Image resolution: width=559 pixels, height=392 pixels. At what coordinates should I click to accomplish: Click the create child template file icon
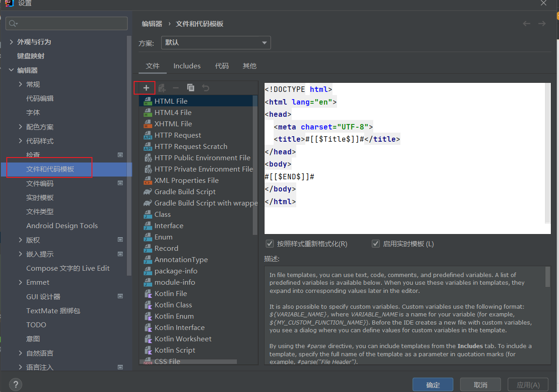(x=162, y=88)
